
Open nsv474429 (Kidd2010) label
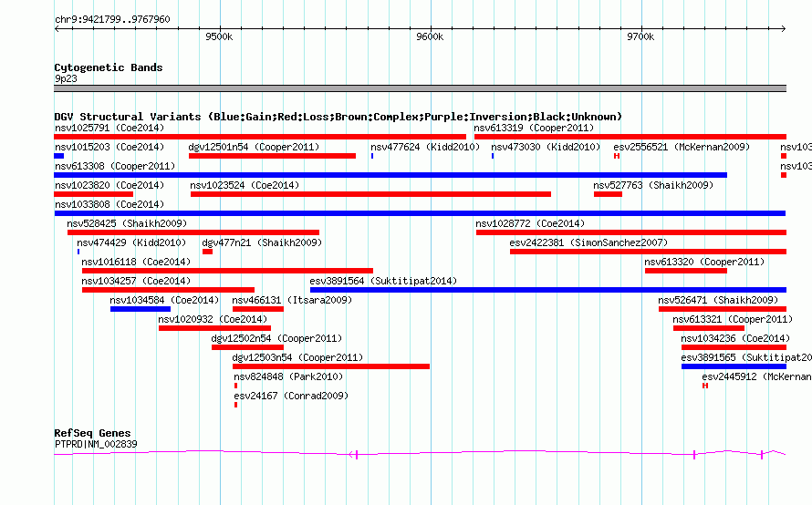131,242
